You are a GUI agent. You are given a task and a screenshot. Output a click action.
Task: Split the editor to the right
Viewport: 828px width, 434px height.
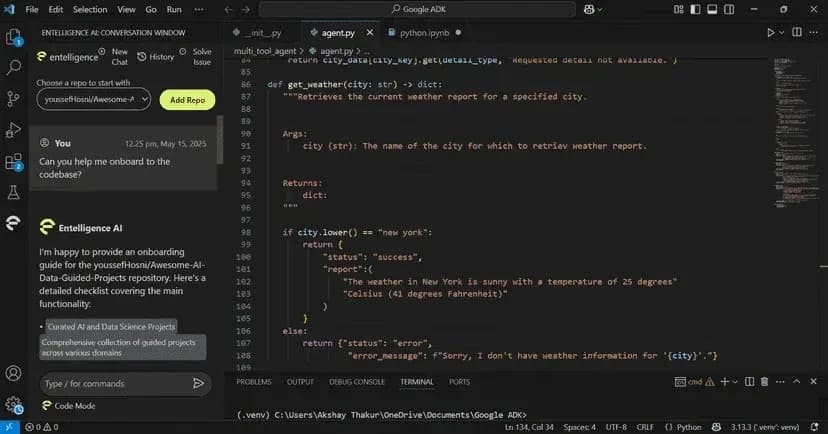pos(797,33)
